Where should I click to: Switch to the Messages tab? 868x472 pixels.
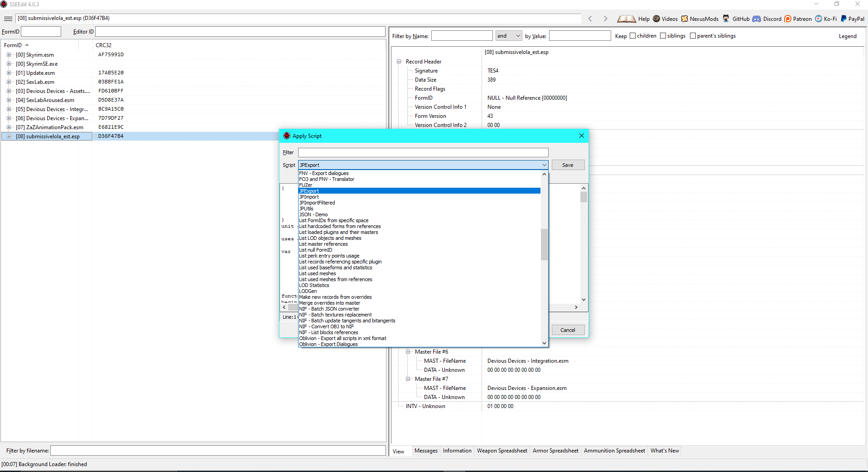pyautogui.click(x=426, y=451)
